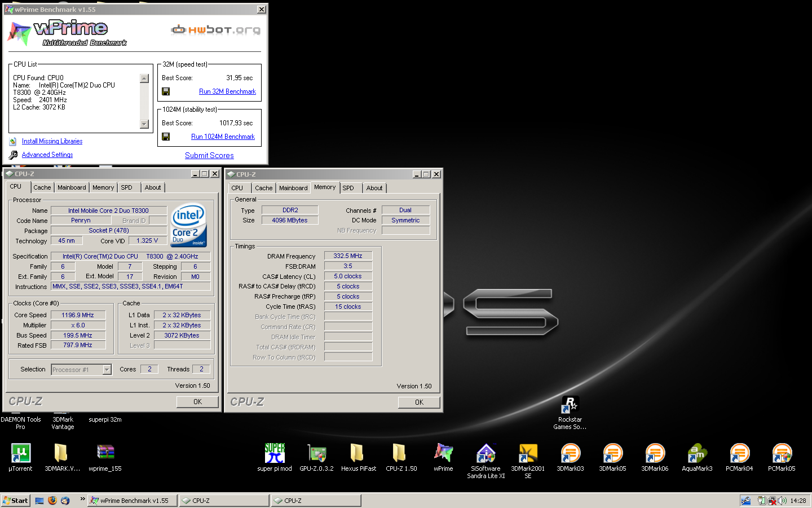Open the Windows Start button
The width and height of the screenshot is (812, 508).
(15, 500)
